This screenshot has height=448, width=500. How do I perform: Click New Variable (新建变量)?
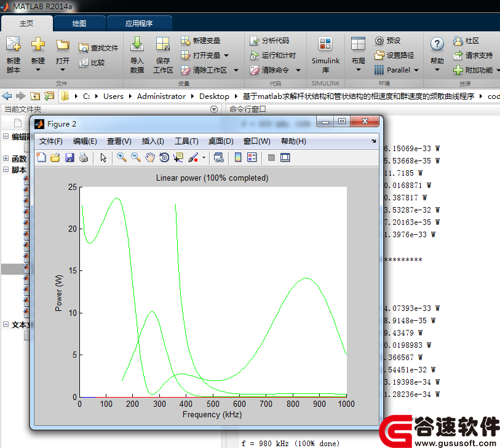[200, 41]
